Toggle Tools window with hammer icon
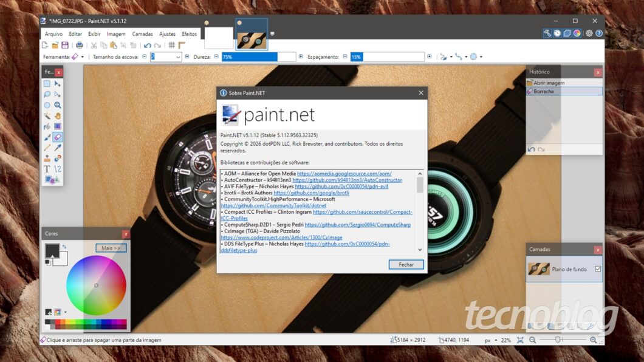Viewport: 644px width, 362px height. coord(547,33)
